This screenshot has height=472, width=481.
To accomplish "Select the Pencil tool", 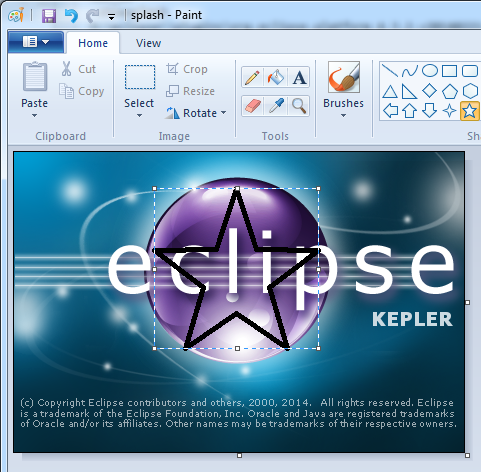I will coord(252,77).
